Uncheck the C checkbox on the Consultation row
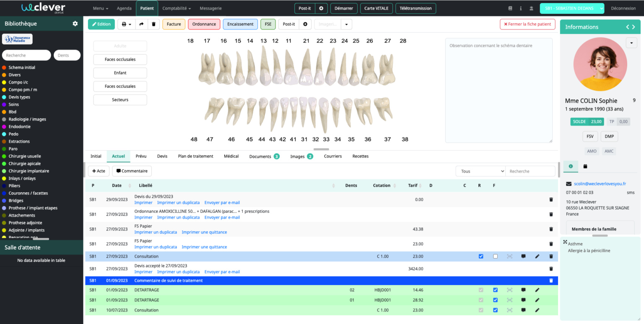The width and height of the screenshot is (644, 324). (480, 256)
